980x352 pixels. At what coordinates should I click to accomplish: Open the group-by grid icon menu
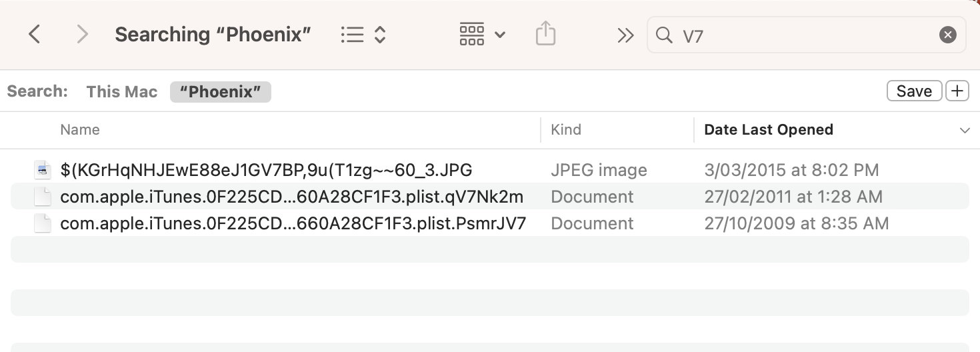[482, 35]
